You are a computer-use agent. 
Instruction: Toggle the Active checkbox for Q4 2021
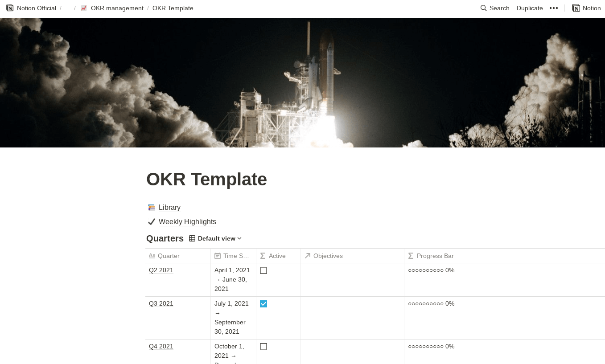pyautogui.click(x=263, y=347)
